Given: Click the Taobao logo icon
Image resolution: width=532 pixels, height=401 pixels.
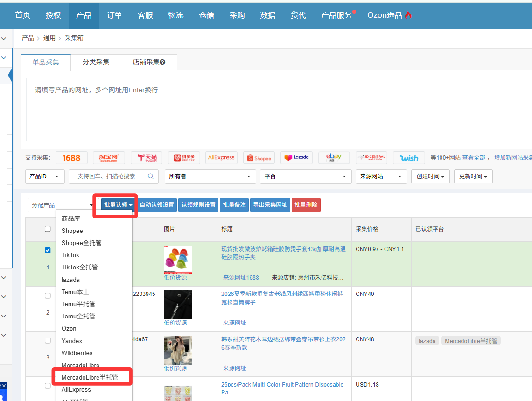Looking at the screenshot, I should tap(109, 158).
